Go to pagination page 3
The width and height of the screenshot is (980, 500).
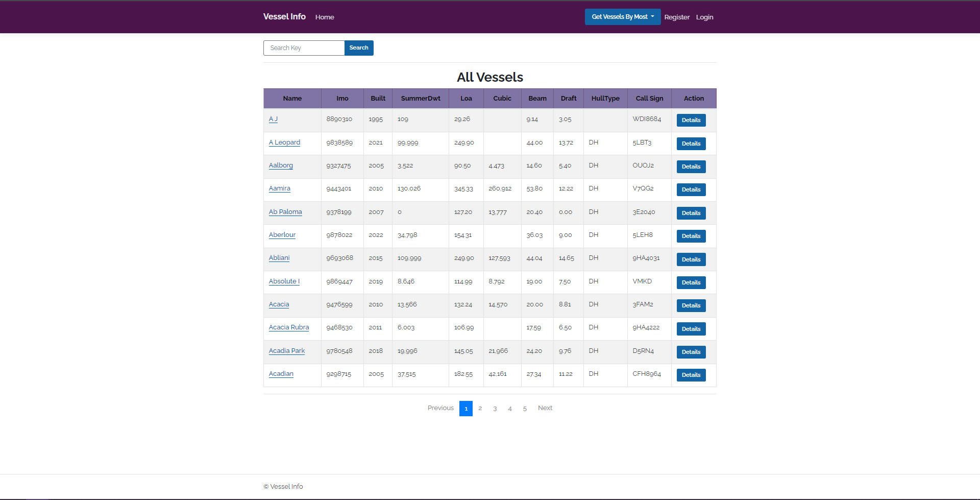point(495,408)
